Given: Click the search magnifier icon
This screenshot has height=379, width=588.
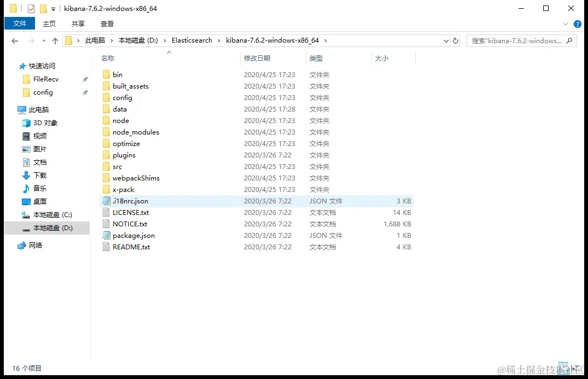Looking at the screenshot, I should 569,40.
